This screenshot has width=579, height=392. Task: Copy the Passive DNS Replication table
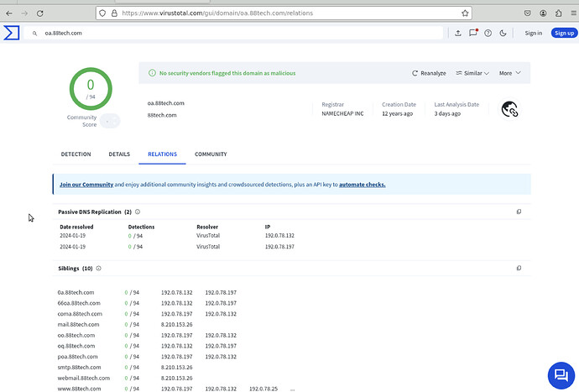(x=519, y=212)
